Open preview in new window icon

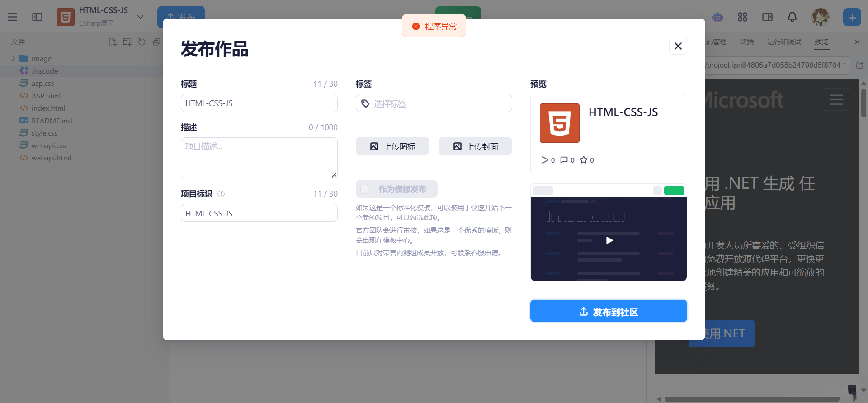[860, 65]
